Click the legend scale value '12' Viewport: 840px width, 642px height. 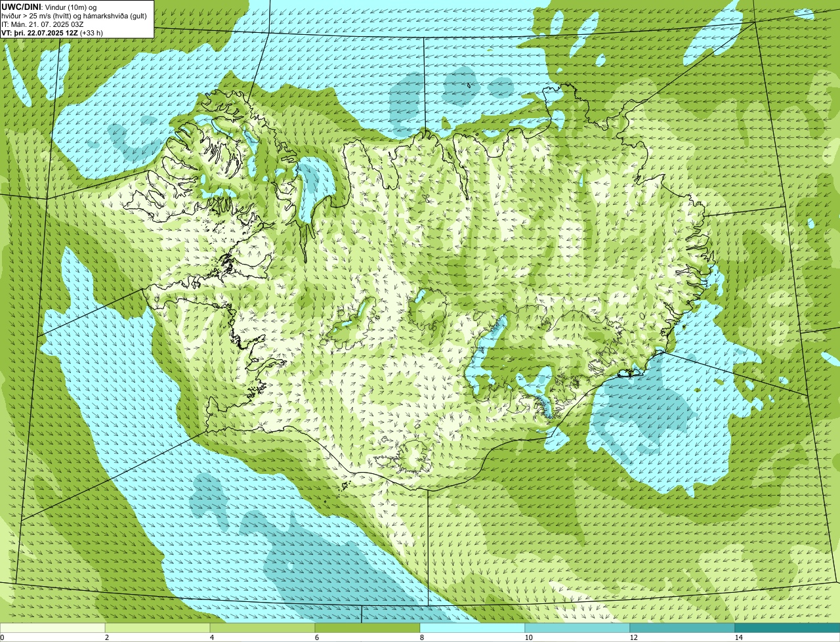point(633,637)
